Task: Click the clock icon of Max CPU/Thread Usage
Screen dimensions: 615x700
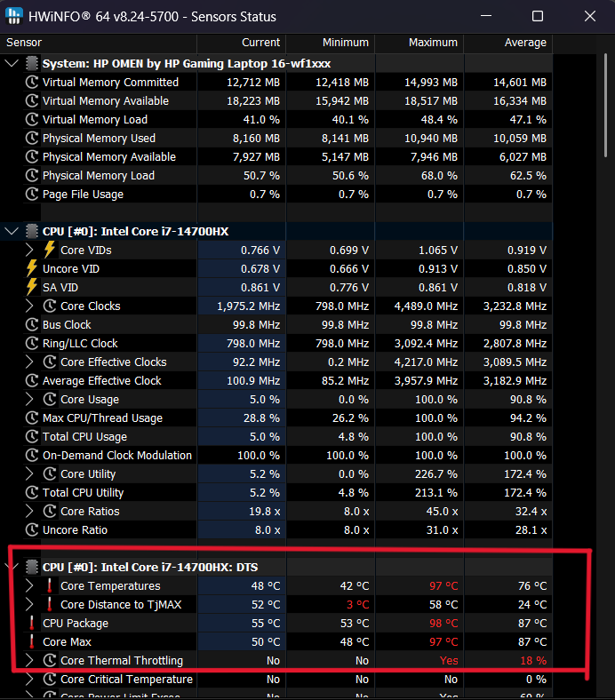Action: [32, 418]
